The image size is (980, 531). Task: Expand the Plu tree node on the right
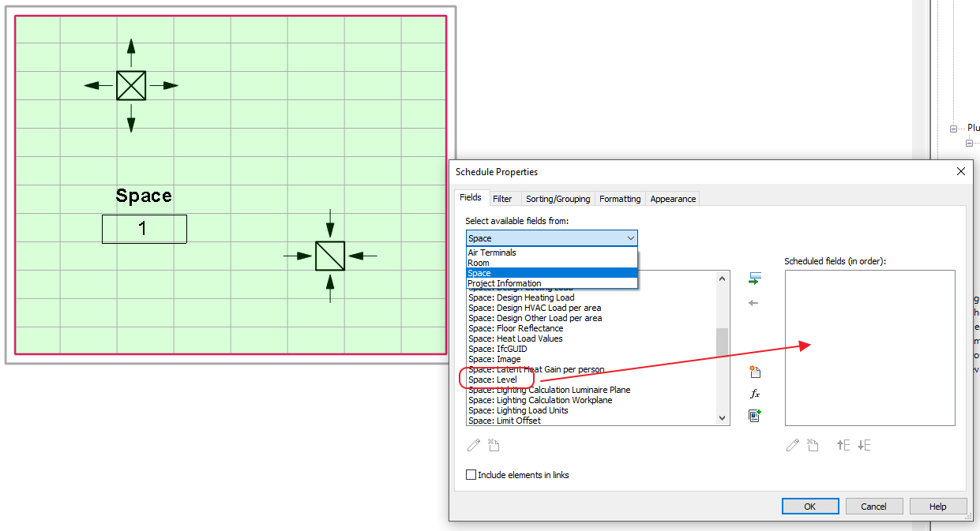(x=954, y=127)
